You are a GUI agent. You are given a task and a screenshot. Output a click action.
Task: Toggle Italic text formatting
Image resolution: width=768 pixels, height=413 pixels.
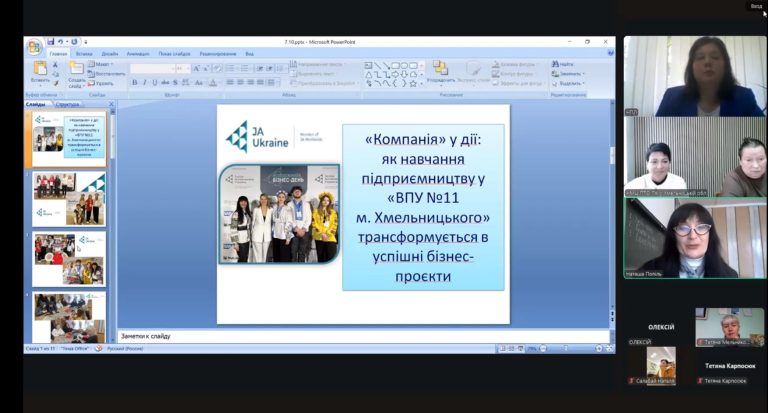(x=144, y=82)
